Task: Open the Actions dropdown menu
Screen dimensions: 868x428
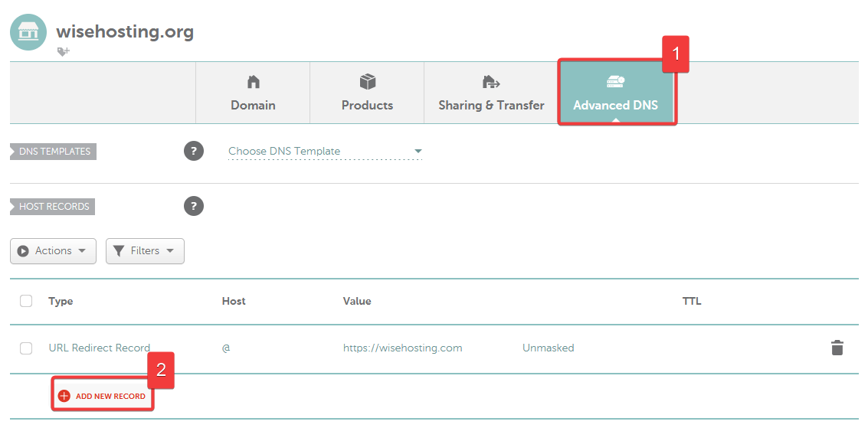Action: coord(53,251)
